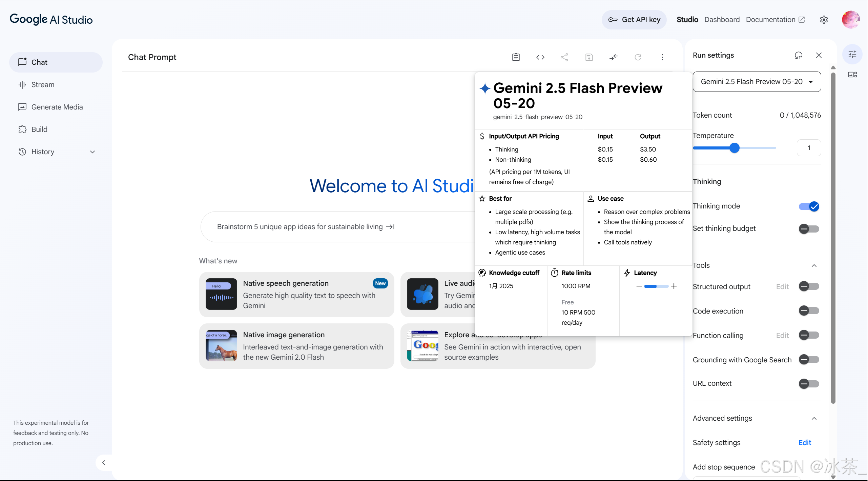This screenshot has width=868, height=481.
Task: Select Stream in the sidebar
Action: [56, 85]
